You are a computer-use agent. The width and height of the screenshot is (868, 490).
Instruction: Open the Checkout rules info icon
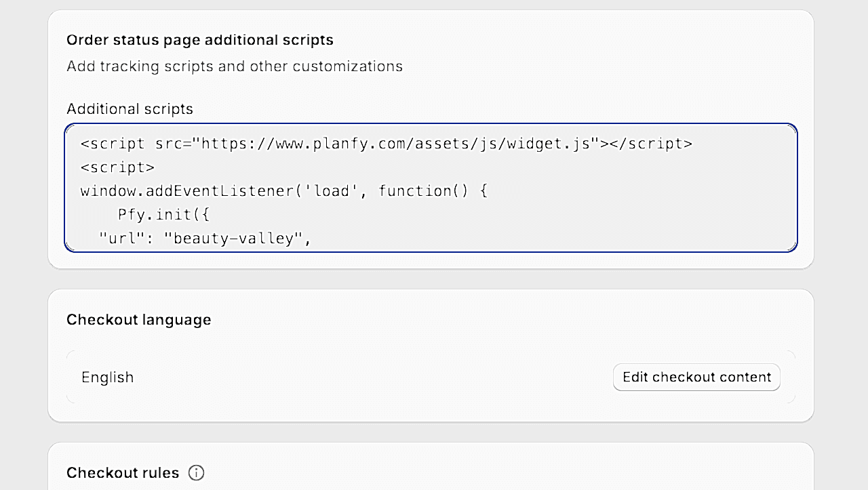[196, 472]
